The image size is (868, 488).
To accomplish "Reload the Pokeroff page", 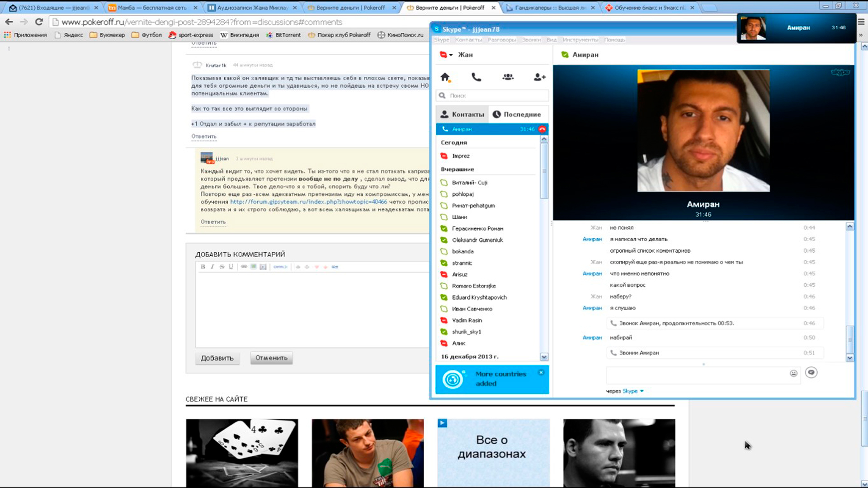I will [x=39, y=22].
